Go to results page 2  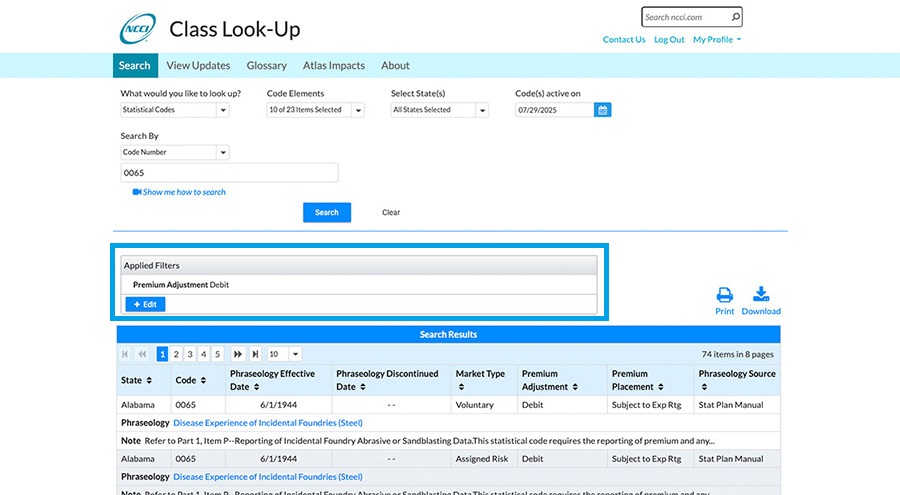coord(176,354)
